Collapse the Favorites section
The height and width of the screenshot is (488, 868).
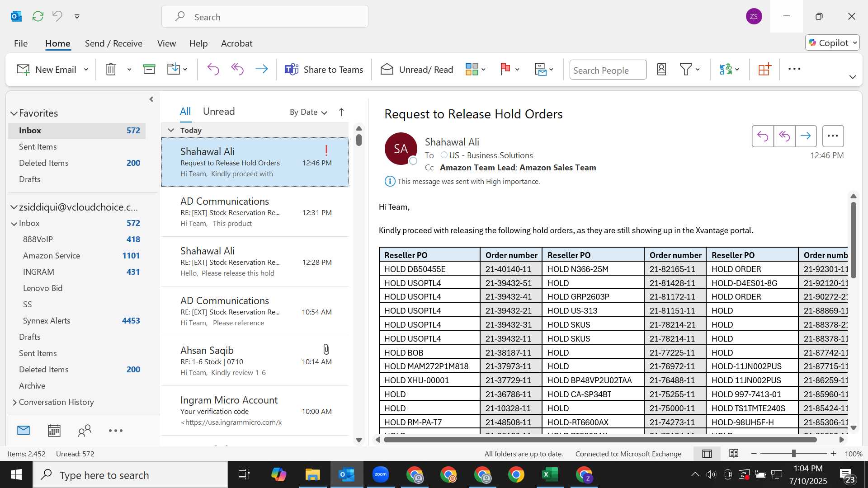pos(14,113)
